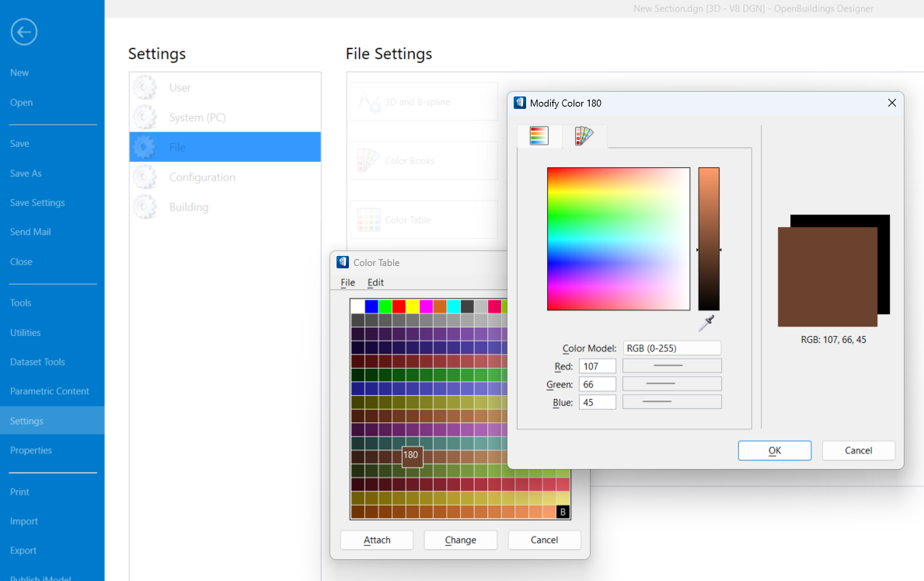
Task: Choose Close in the backstage sidebar
Action: tap(21, 261)
